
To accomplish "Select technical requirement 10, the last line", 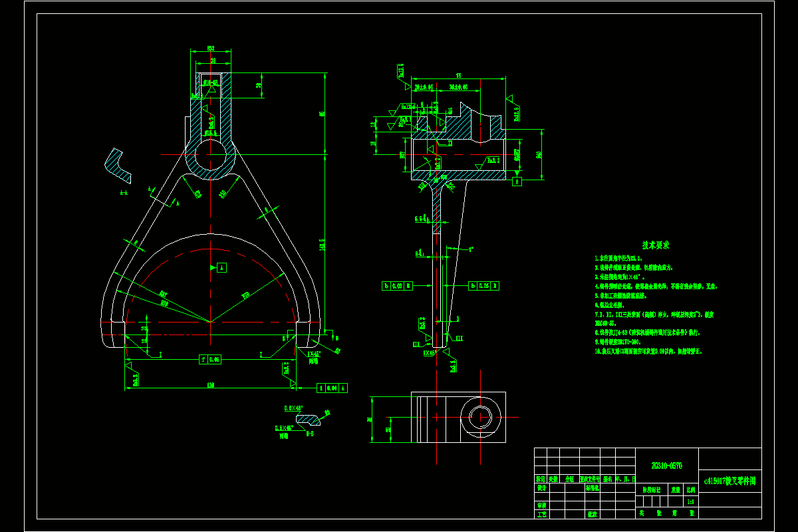I will (648, 351).
